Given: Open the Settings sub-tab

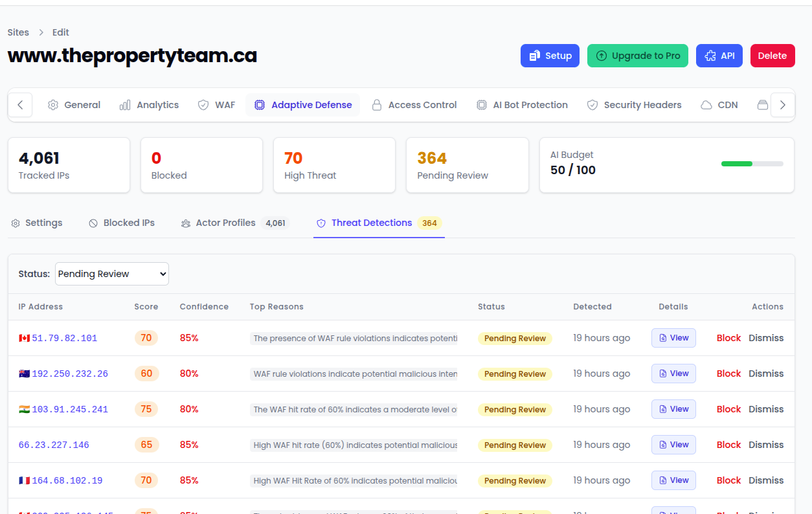Looking at the screenshot, I should click(x=37, y=223).
